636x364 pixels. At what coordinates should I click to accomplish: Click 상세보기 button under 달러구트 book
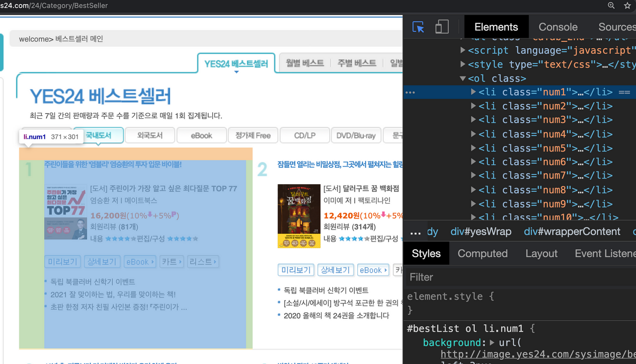click(335, 270)
